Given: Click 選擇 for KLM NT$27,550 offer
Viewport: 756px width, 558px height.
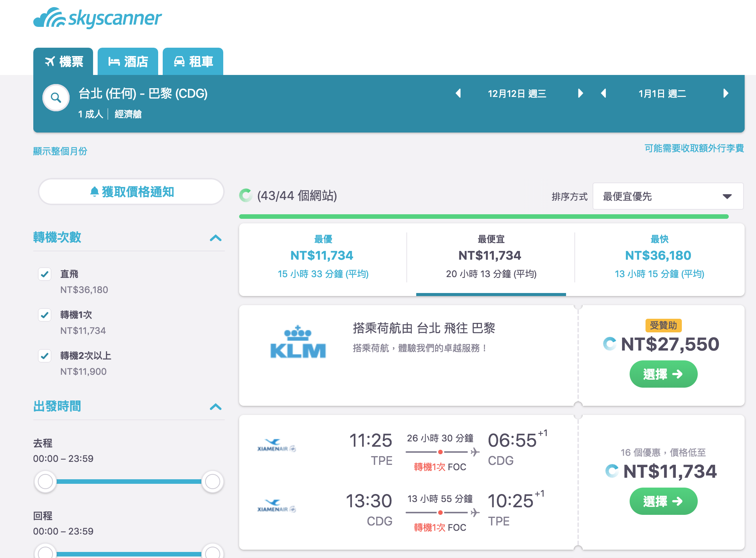Looking at the screenshot, I should click(x=663, y=374).
